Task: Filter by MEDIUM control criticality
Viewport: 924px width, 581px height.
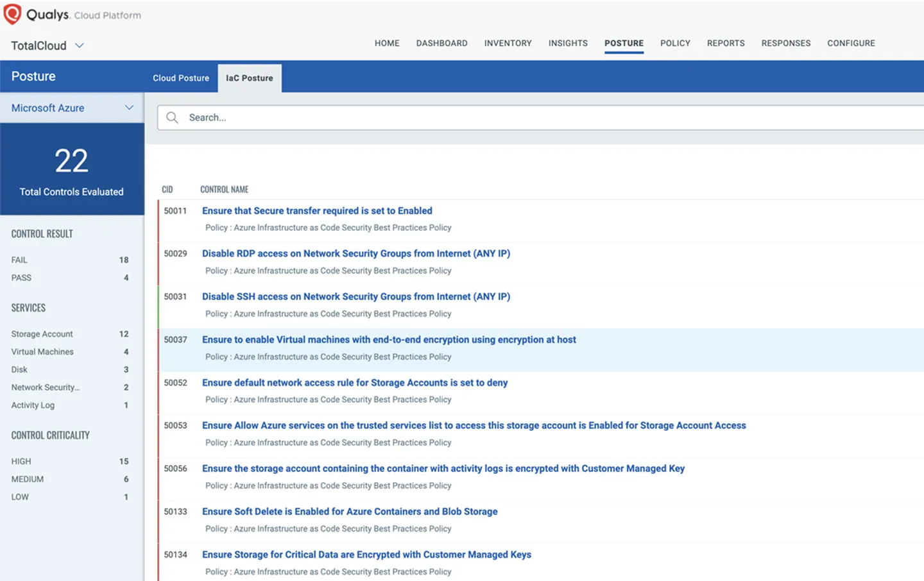Action: pyautogui.click(x=28, y=479)
